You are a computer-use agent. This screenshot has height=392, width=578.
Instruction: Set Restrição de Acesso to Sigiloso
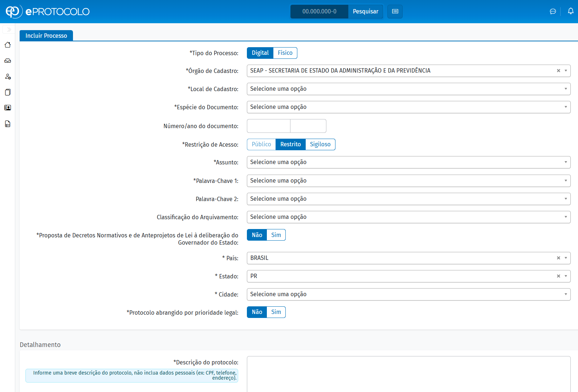click(320, 144)
